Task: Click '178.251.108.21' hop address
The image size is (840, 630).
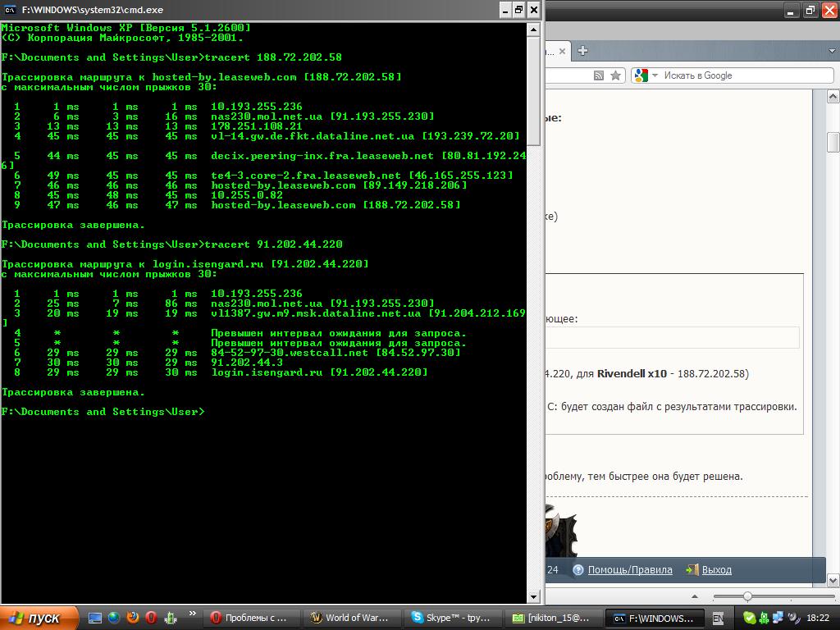Action: (257, 126)
